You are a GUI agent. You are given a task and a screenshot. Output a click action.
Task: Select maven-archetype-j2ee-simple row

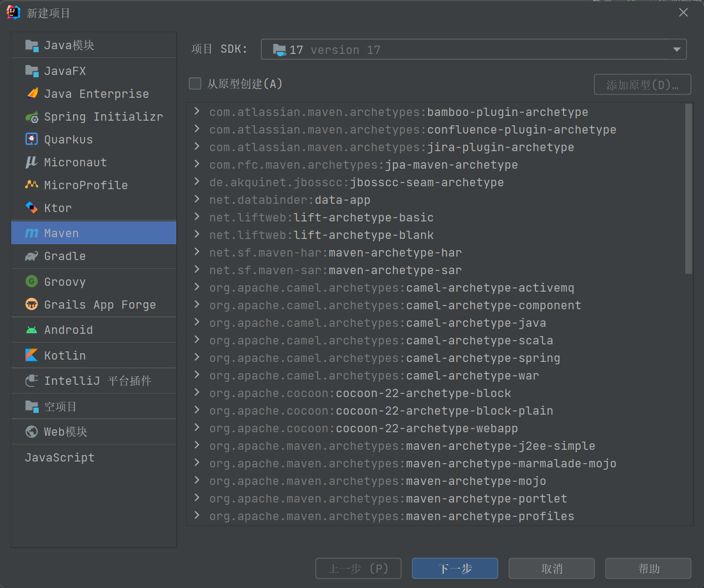coord(436,446)
